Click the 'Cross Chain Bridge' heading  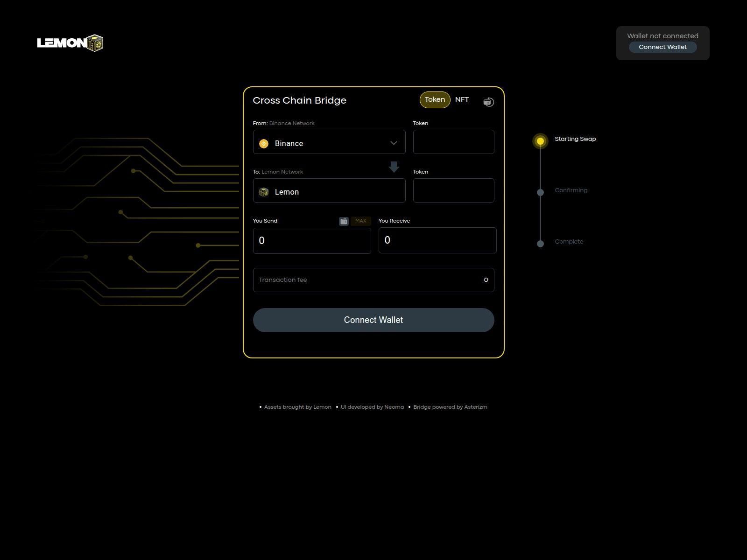(x=299, y=100)
